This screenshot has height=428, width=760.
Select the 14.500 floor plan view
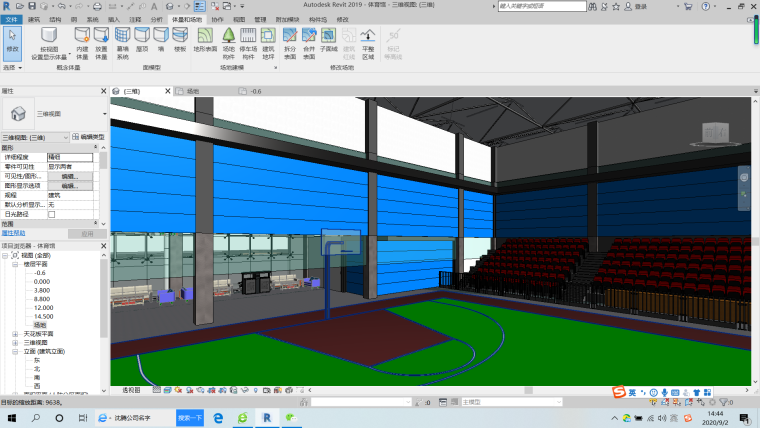(42, 316)
